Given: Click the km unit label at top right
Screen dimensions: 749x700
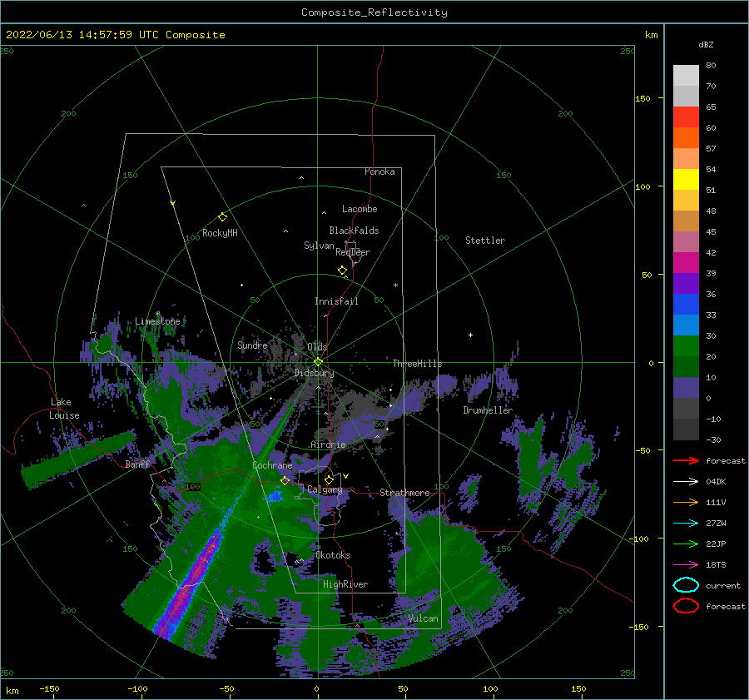Looking at the screenshot, I should (x=651, y=34).
